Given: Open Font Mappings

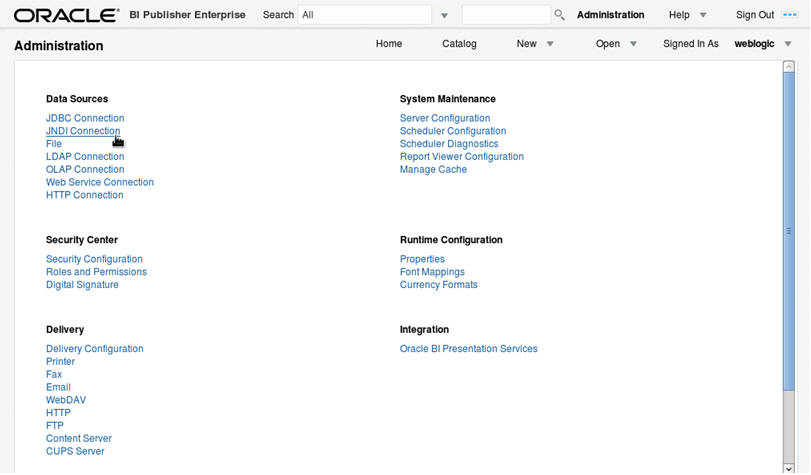Looking at the screenshot, I should pos(432,272).
